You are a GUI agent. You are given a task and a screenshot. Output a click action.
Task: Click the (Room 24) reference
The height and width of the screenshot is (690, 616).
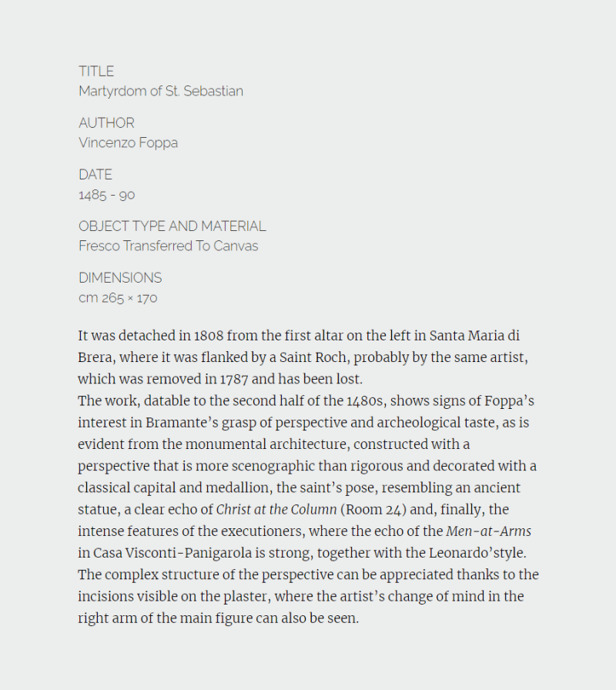[x=373, y=510]
